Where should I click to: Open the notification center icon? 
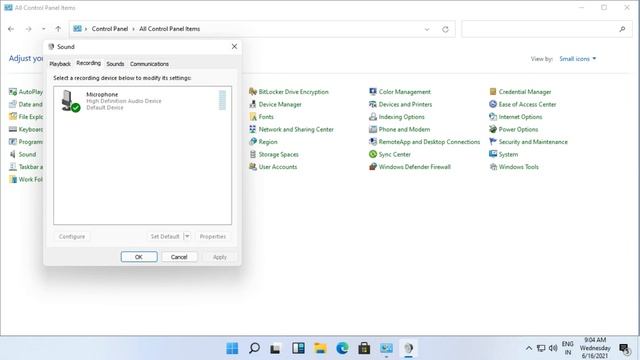point(624,349)
